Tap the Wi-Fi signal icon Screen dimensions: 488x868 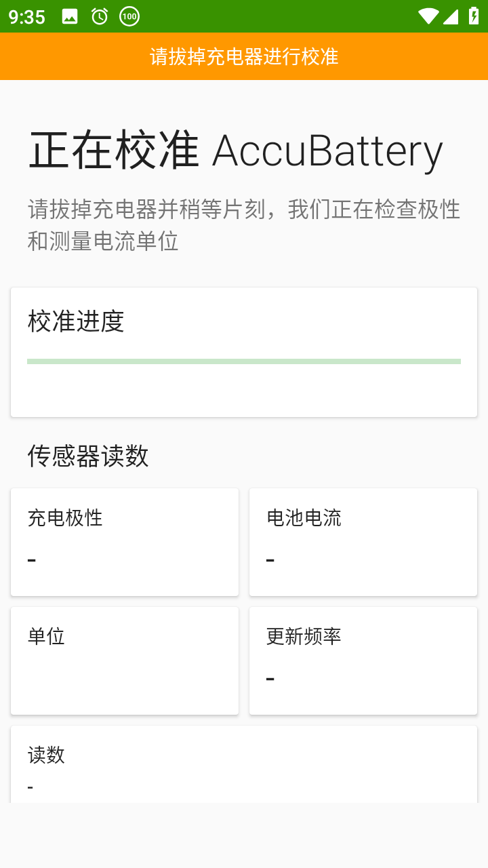428,16
